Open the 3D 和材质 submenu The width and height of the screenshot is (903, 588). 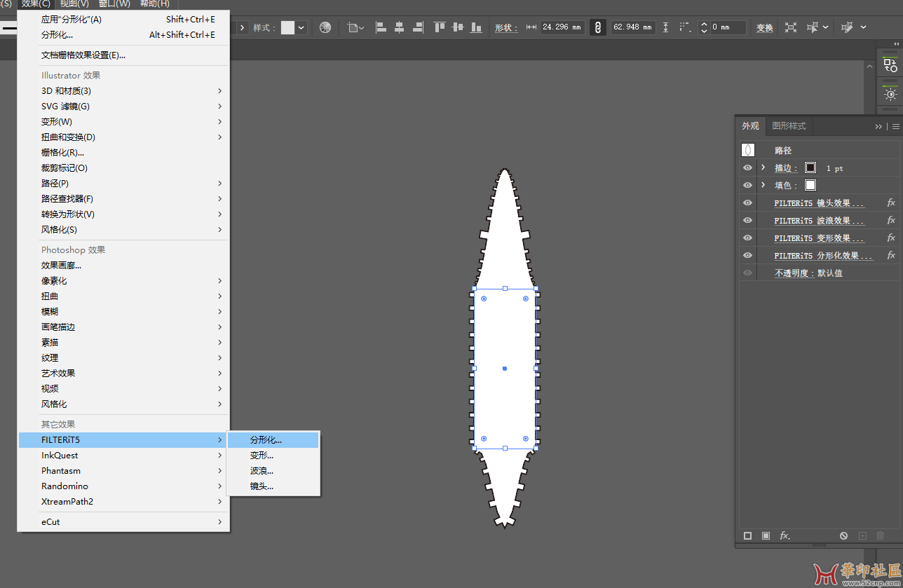(123, 91)
